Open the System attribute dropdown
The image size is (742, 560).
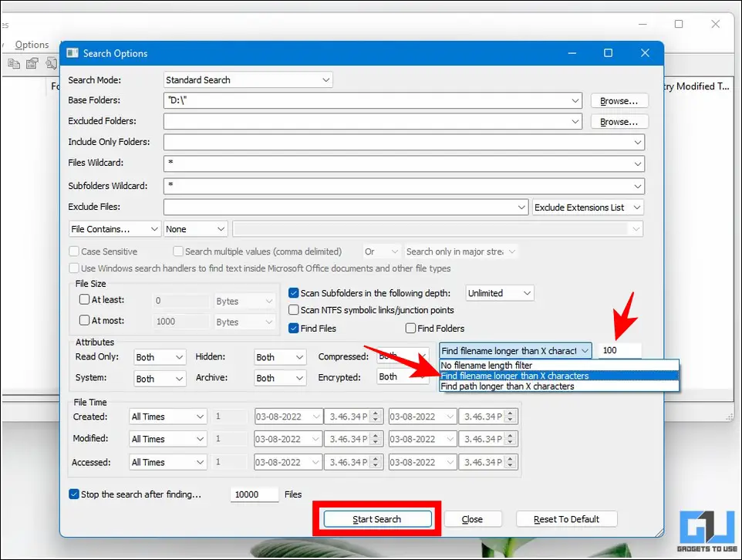click(160, 379)
